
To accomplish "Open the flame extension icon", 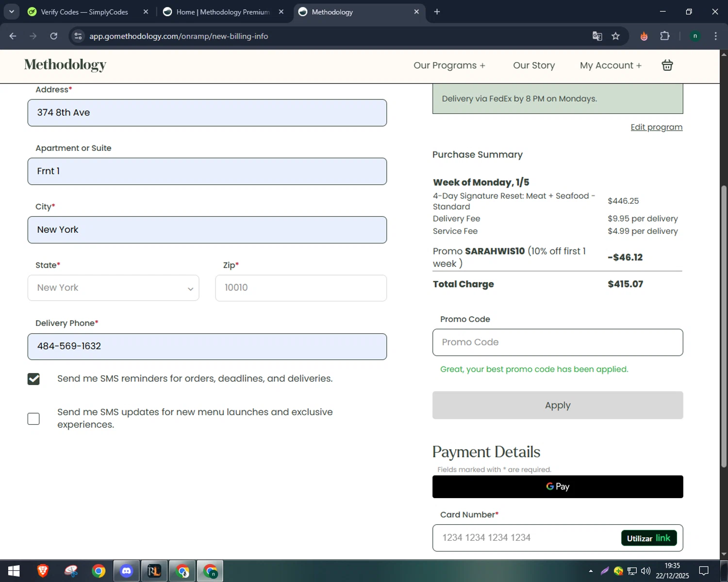I will (x=644, y=36).
